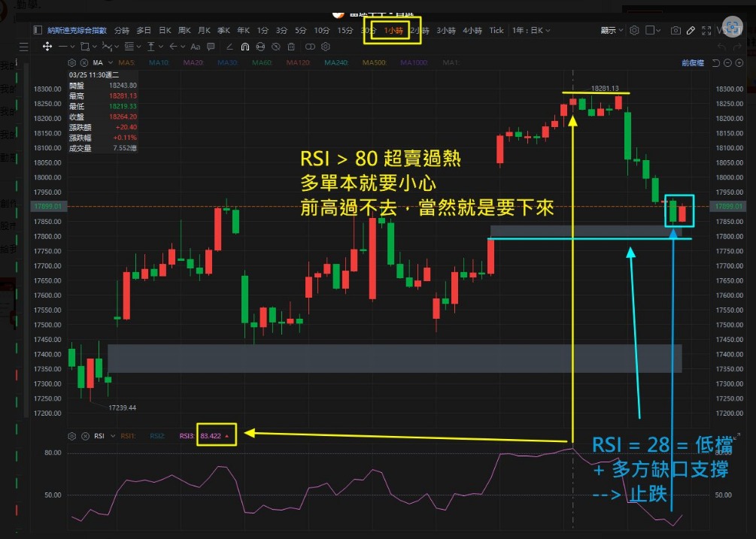Select the wave pattern drawing tool

[107, 47]
